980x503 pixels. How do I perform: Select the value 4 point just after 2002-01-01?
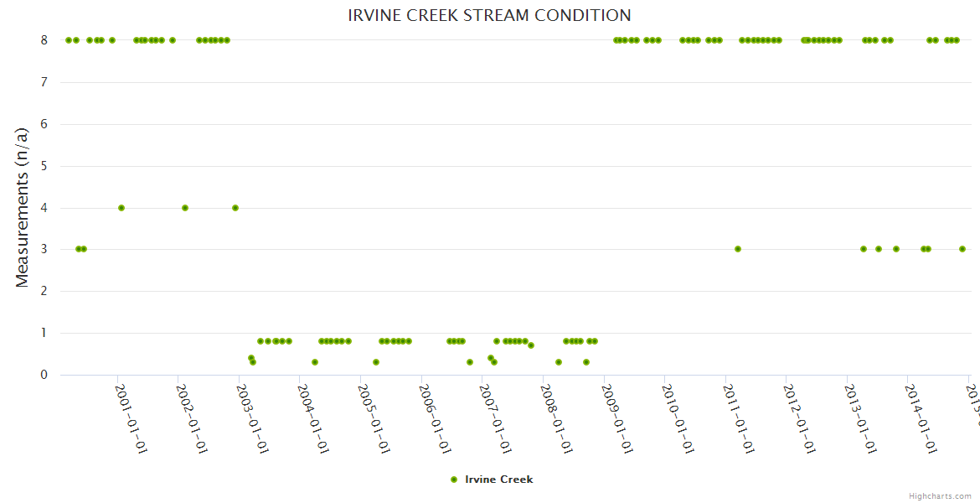pyautogui.click(x=185, y=208)
